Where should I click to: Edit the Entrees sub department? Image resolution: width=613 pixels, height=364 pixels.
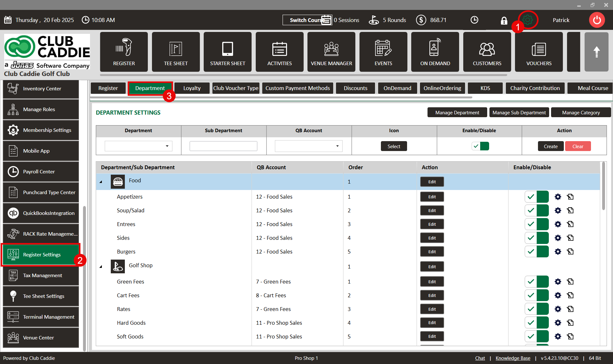pyautogui.click(x=432, y=224)
